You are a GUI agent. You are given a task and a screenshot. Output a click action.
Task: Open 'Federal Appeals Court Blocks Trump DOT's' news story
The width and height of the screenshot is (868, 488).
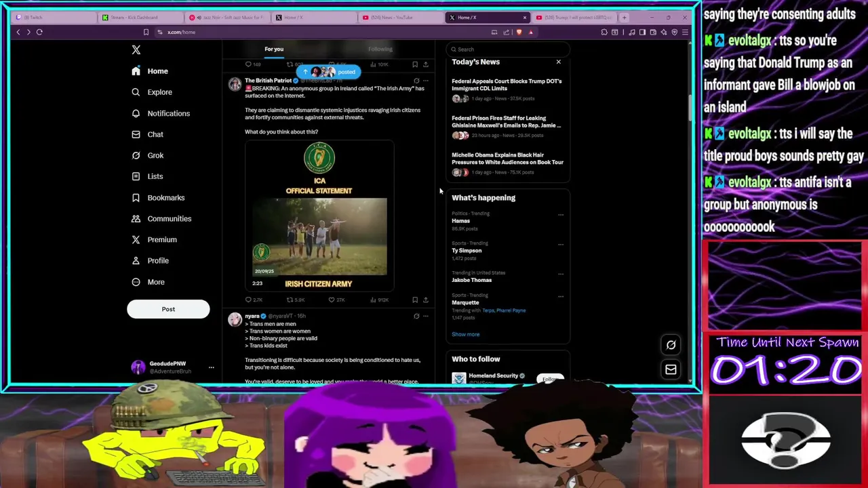[507, 85]
